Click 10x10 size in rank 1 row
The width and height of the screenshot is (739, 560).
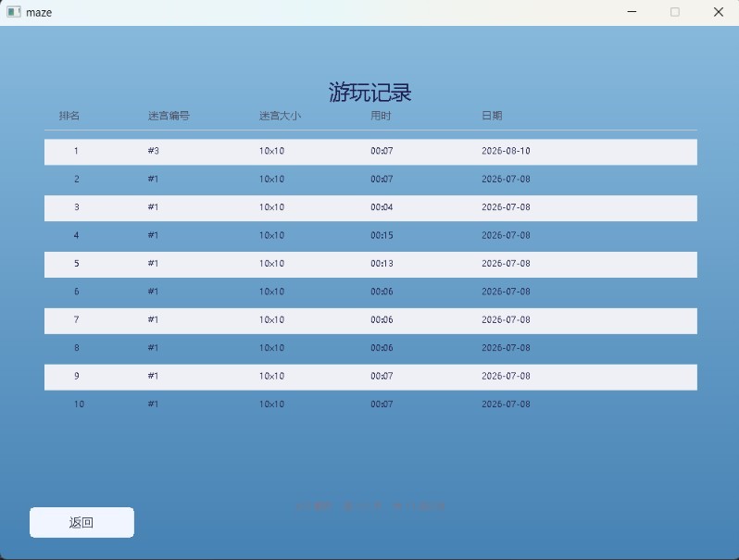(271, 151)
